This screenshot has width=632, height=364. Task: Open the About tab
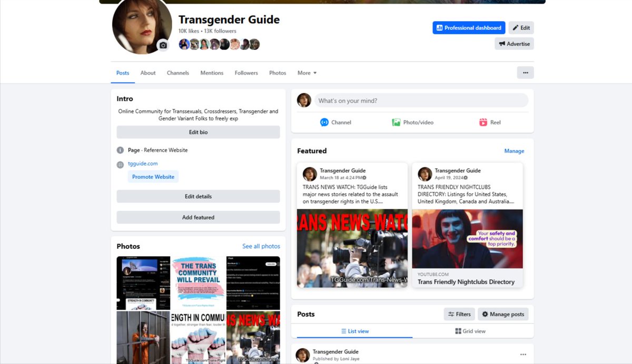(x=148, y=73)
